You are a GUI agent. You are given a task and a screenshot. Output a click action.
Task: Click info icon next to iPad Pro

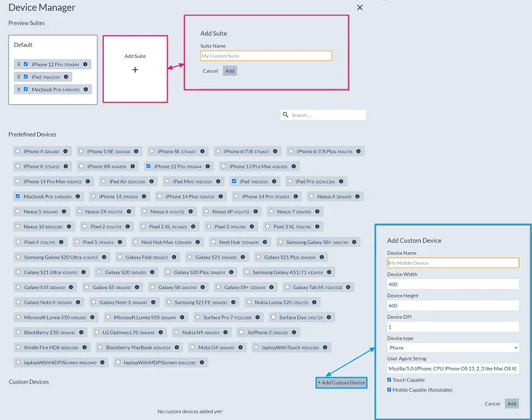(x=341, y=181)
